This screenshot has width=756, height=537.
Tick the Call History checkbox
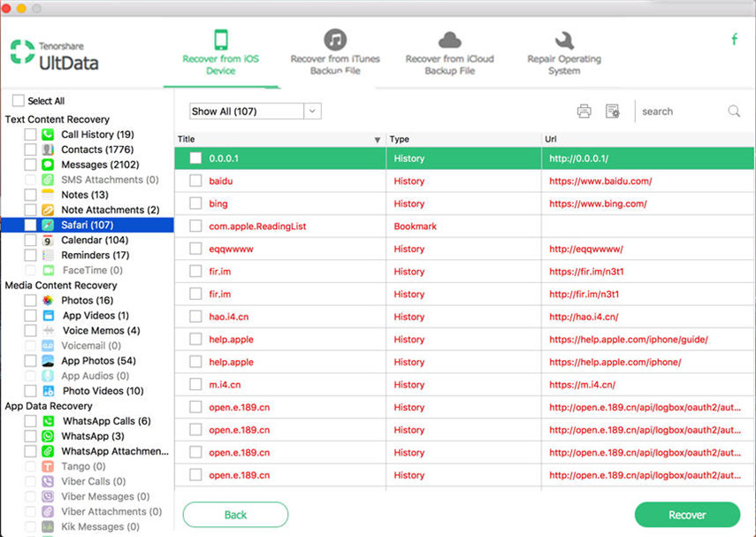(x=30, y=134)
